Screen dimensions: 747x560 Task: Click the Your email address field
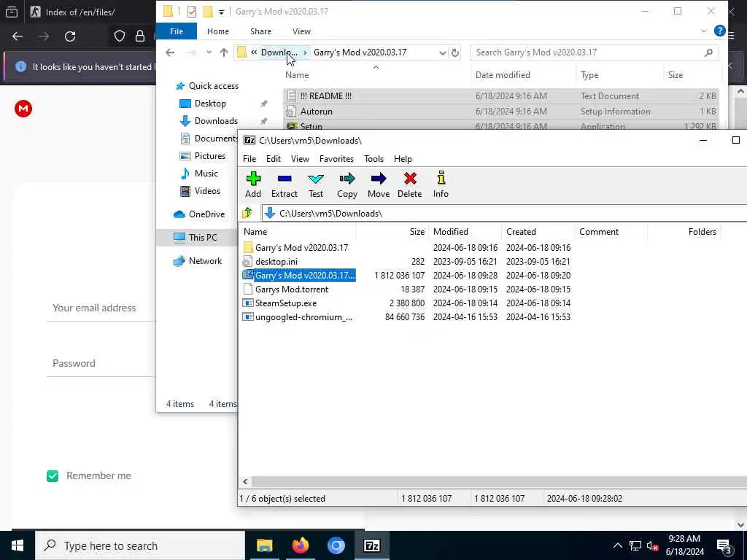tap(101, 308)
